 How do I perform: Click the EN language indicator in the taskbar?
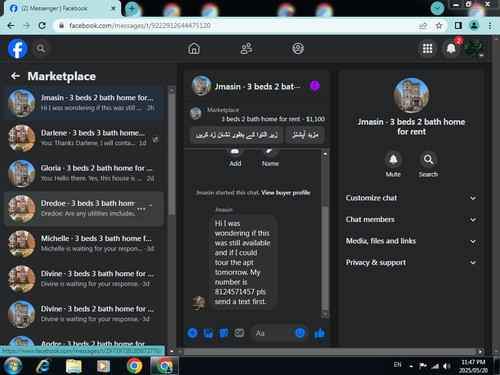click(x=397, y=365)
